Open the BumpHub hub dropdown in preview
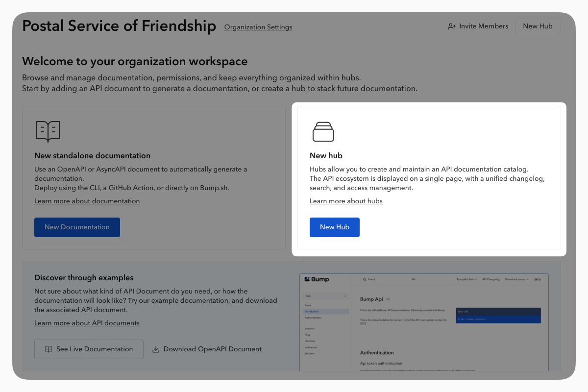588x392 pixels. (x=466, y=279)
